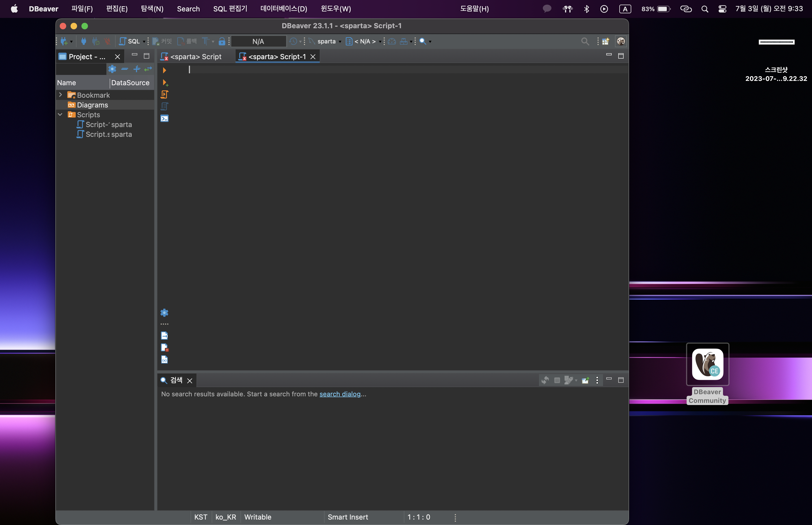Click the blue lock icon in toolbar
812x525 pixels.
(x=222, y=41)
